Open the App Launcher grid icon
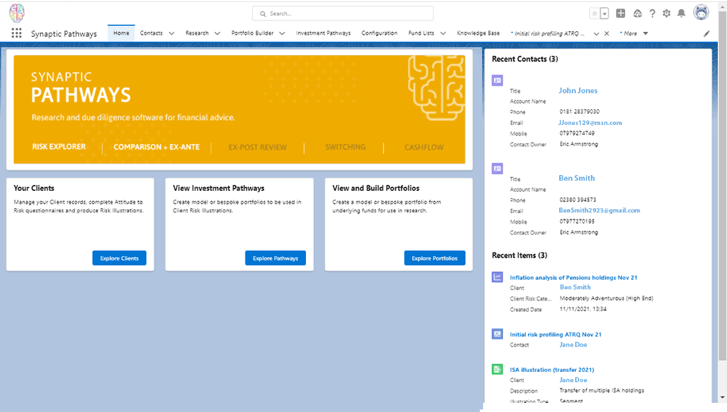727x412 pixels. click(17, 33)
